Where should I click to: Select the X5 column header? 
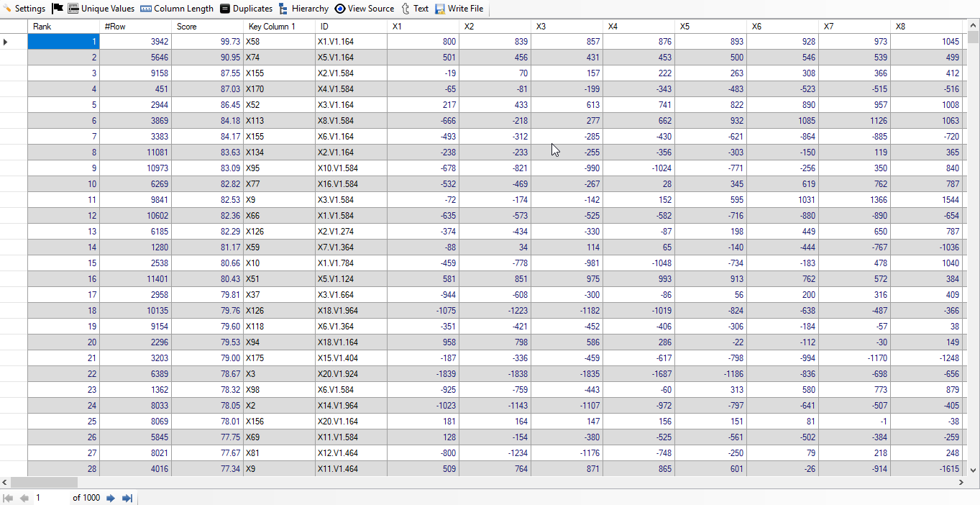click(710, 27)
